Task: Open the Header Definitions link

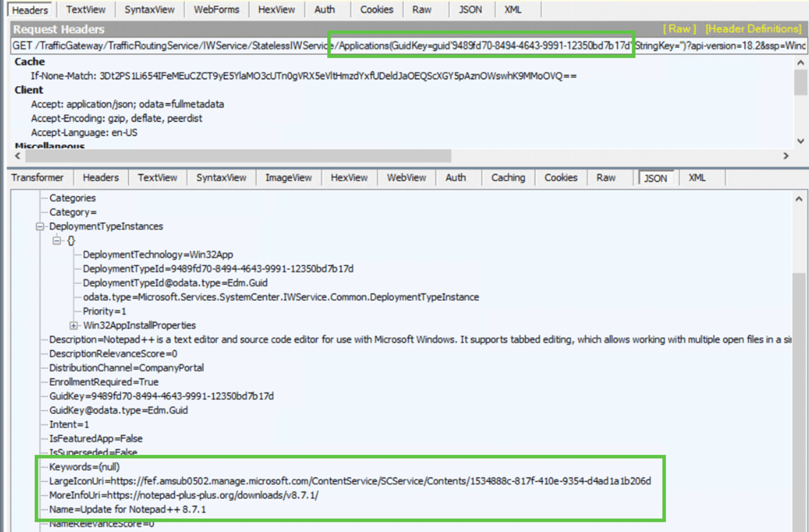Action: (x=753, y=29)
